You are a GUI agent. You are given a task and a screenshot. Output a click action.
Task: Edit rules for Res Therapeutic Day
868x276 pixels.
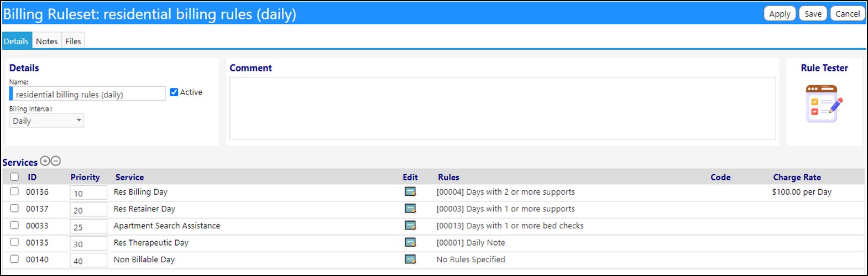tap(410, 242)
